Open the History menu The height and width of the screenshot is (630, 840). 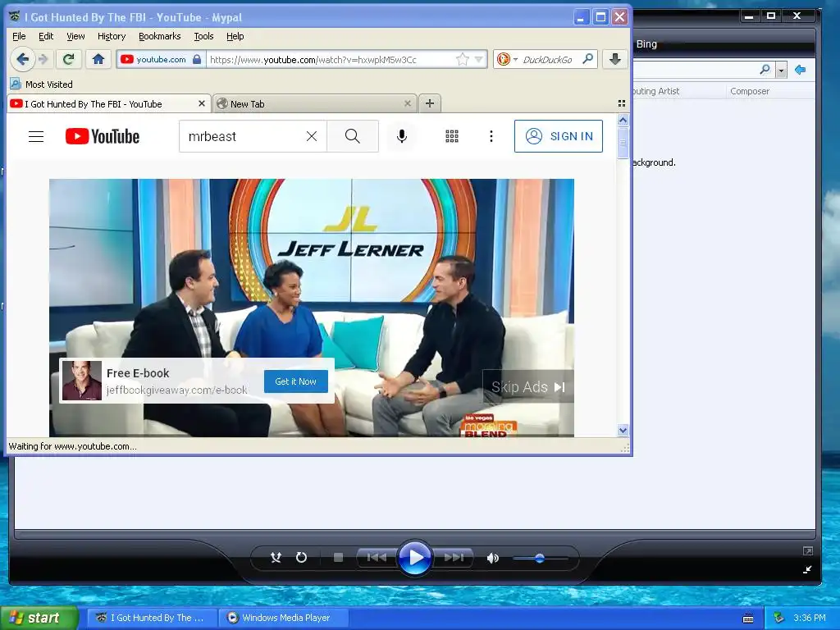[x=112, y=36]
